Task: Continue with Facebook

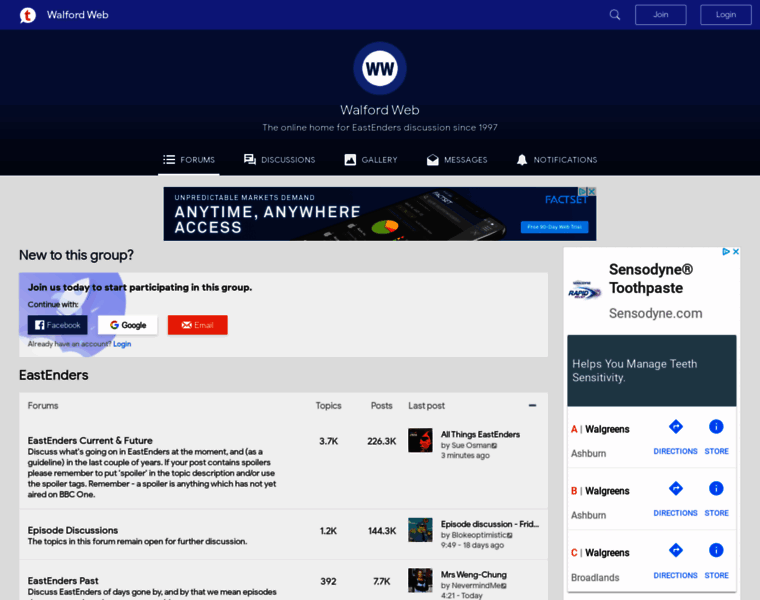Action: coord(57,325)
